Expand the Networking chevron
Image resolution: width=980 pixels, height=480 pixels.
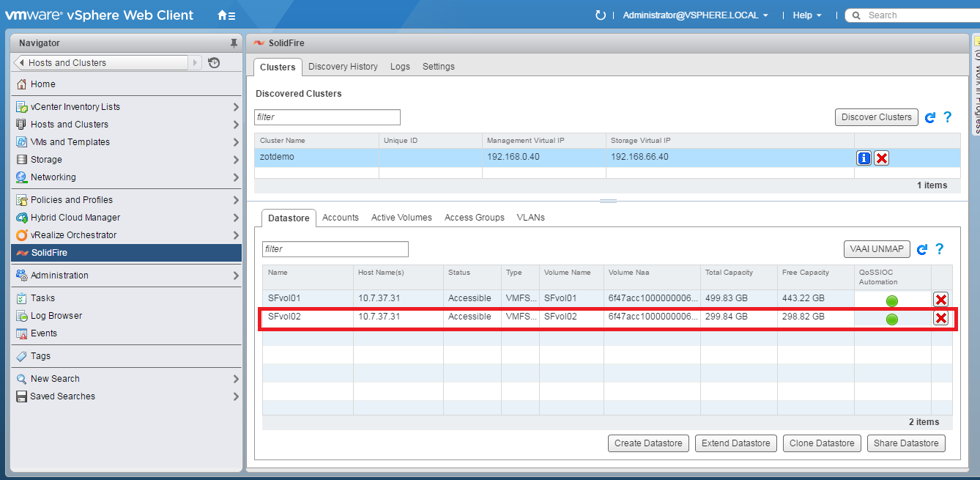tap(236, 177)
